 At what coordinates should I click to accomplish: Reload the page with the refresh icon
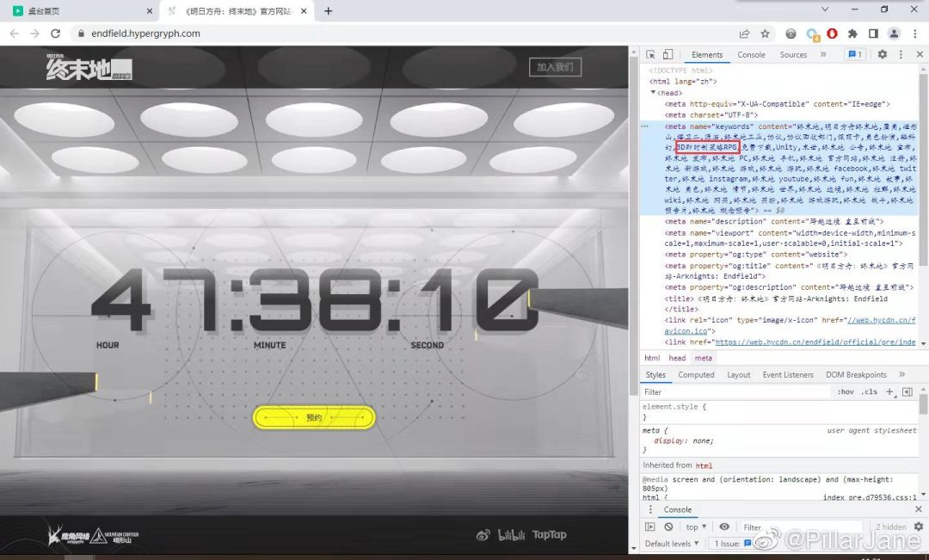(x=55, y=34)
